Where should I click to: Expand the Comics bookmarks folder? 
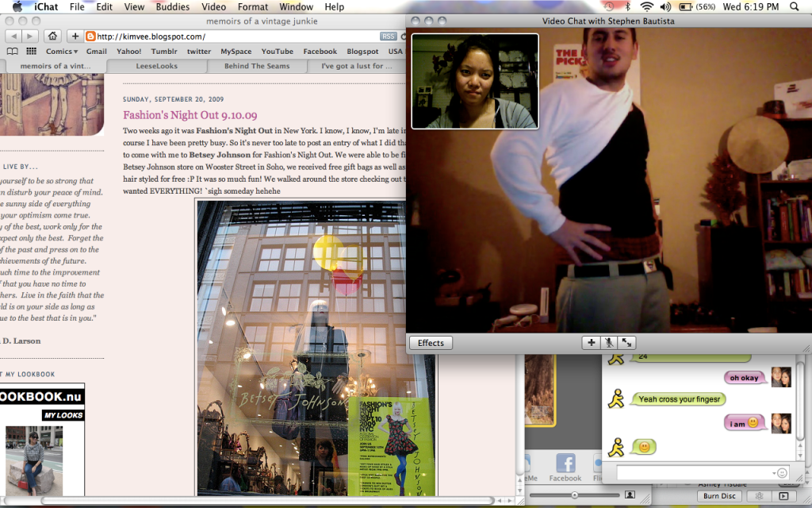point(61,52)
